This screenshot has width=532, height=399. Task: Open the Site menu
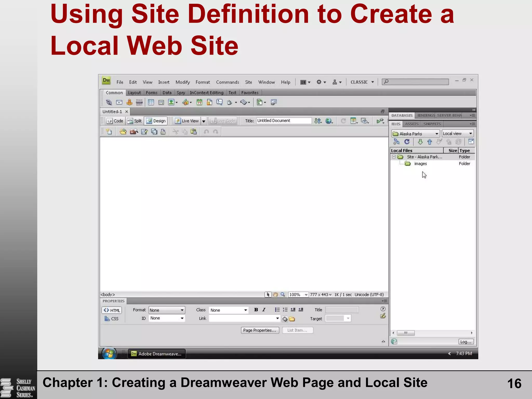point(249,82)
